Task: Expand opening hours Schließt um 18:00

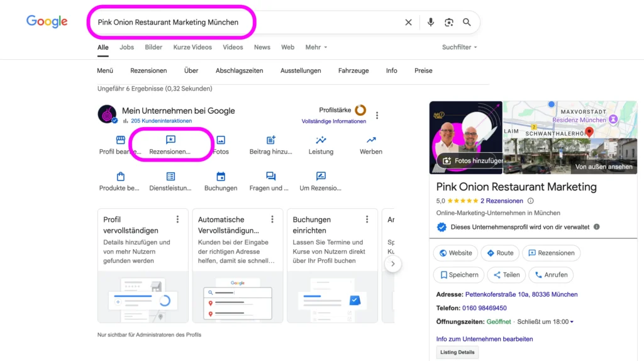Action: [x=545, y=321]
